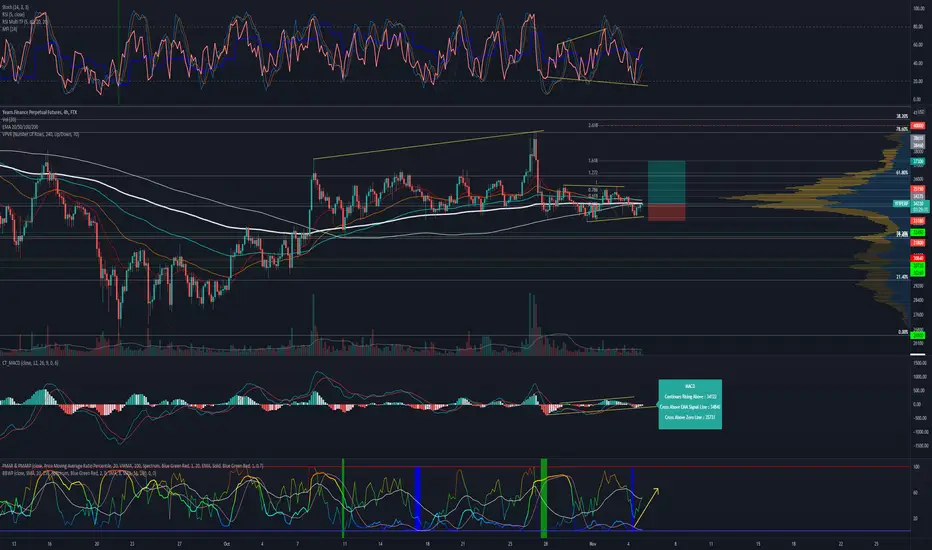Click the 100.00 level on Stoch scale

point(918,9)
